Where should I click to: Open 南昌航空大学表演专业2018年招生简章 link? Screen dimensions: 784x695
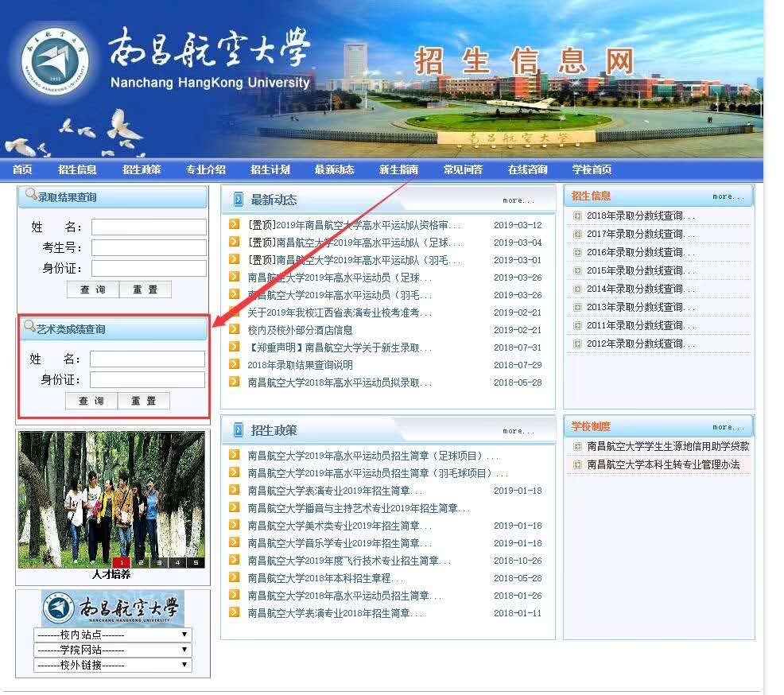[x=336, y=613]
